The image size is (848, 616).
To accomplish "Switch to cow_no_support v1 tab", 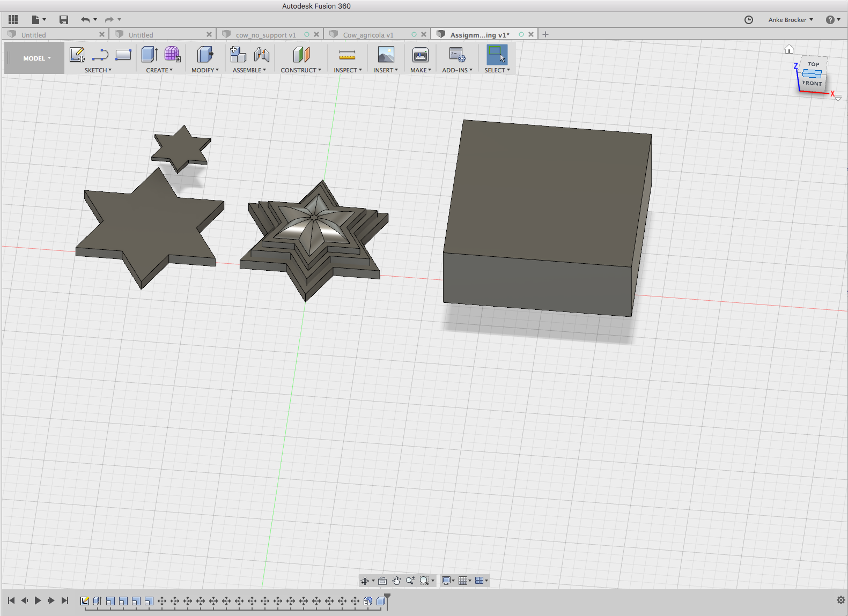I will pos(266,35).
